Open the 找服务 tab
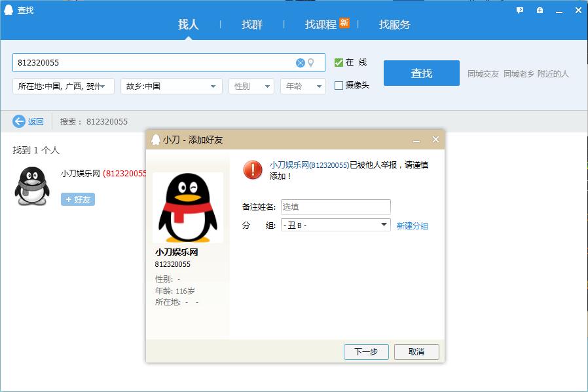The image size is (588, 392). (x=394, y=24)
